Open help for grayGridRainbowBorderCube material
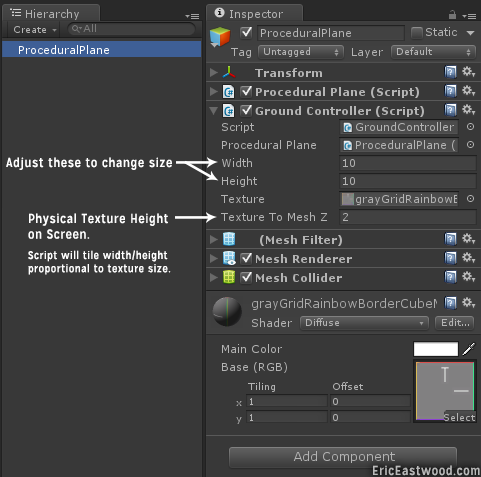The height and width of the screenshot is (477, 481). [450, 303]
